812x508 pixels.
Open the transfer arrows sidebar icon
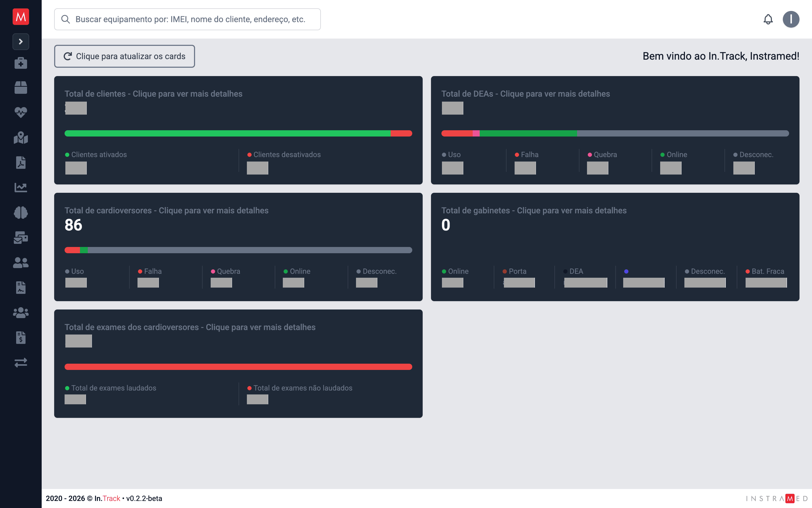tap(21, 363)
